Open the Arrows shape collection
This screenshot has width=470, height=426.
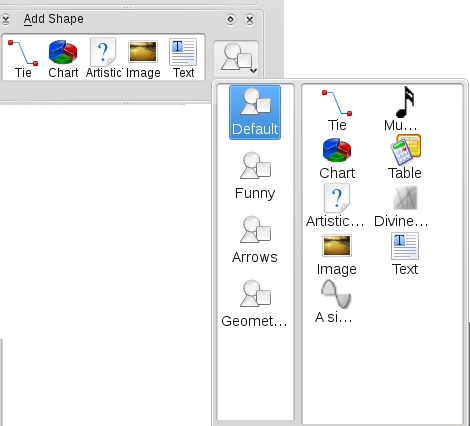click(x=255, y=240)
